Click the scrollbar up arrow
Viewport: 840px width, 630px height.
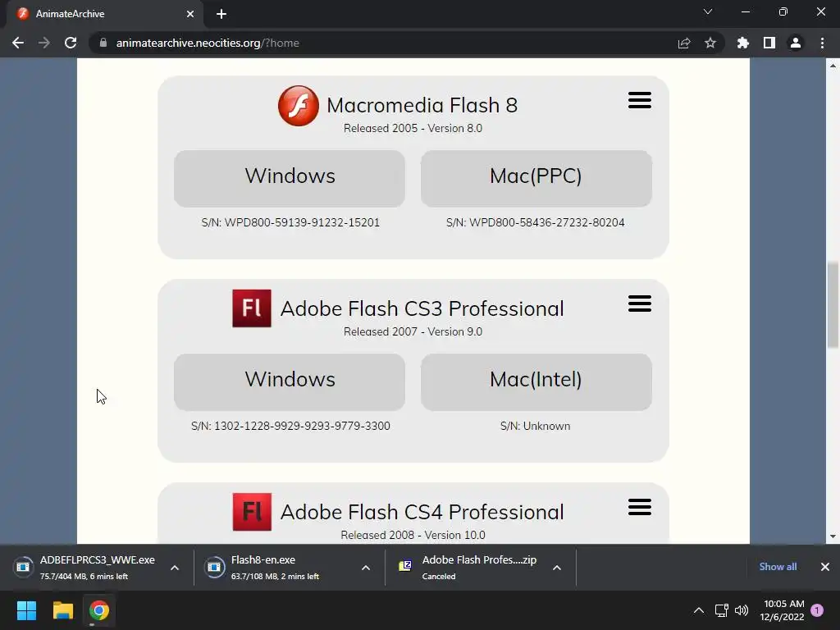point(833,66)
